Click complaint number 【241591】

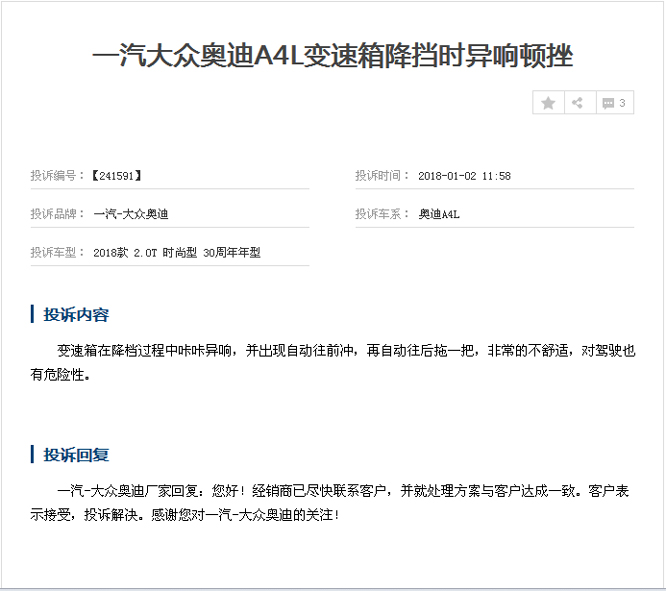point(116,176)
